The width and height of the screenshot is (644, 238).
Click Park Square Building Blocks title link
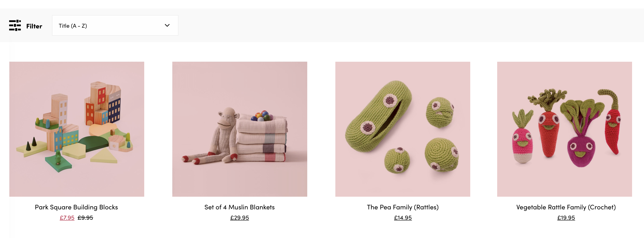click(x=77, y=207)
